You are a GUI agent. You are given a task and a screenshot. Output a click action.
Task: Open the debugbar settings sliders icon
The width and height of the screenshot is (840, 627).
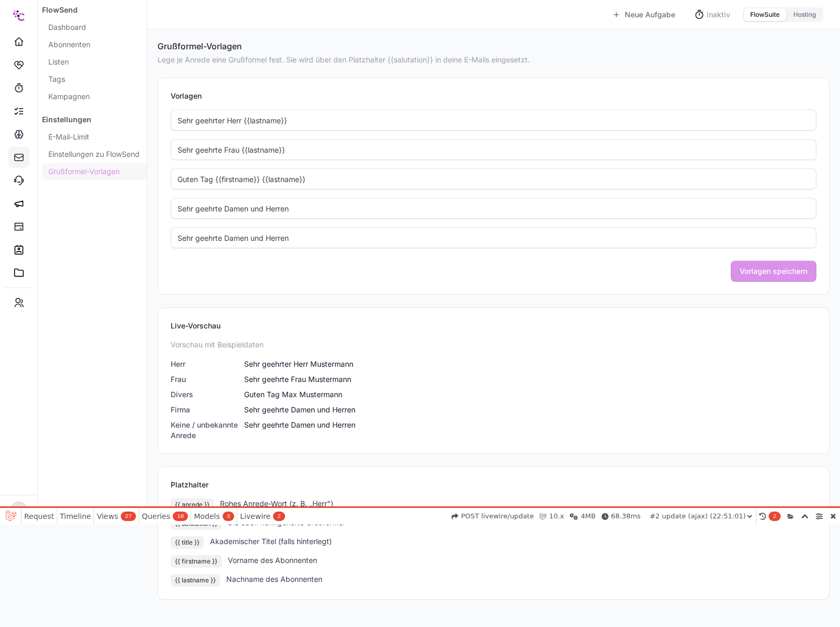click(819, 516)
